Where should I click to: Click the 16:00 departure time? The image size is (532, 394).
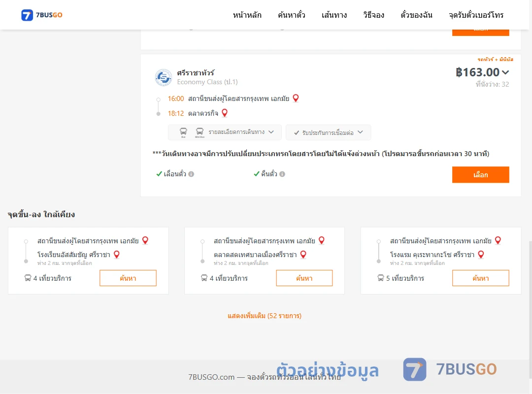(176, 98)
